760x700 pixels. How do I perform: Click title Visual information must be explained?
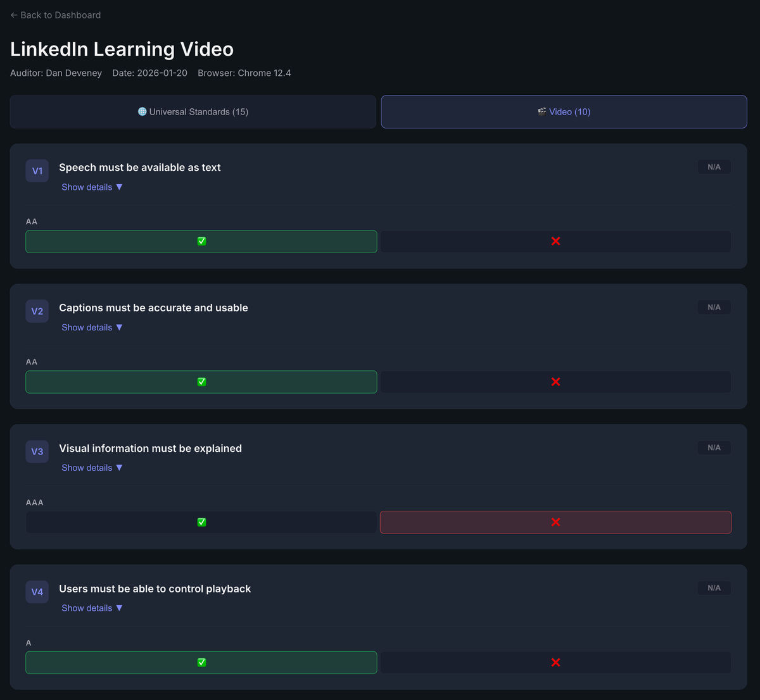coord(150,449)
